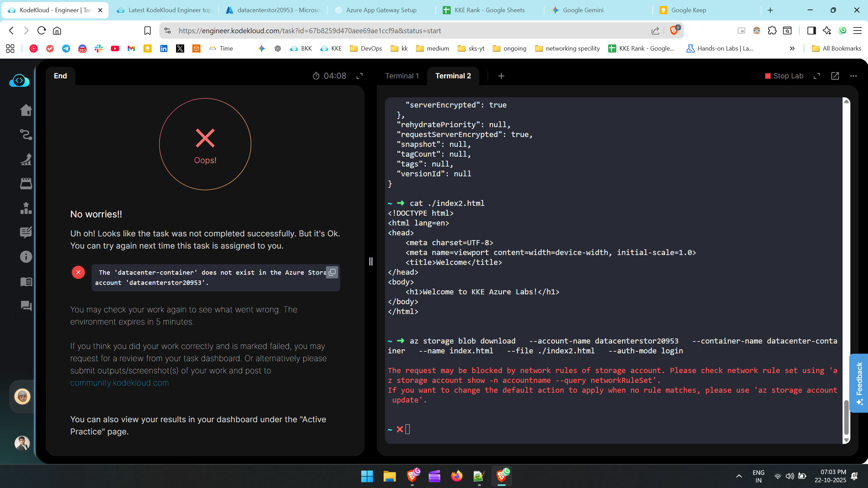Switch to Terminal 1 tab
This screenshot has width=868, height=488.
[402, 76]
